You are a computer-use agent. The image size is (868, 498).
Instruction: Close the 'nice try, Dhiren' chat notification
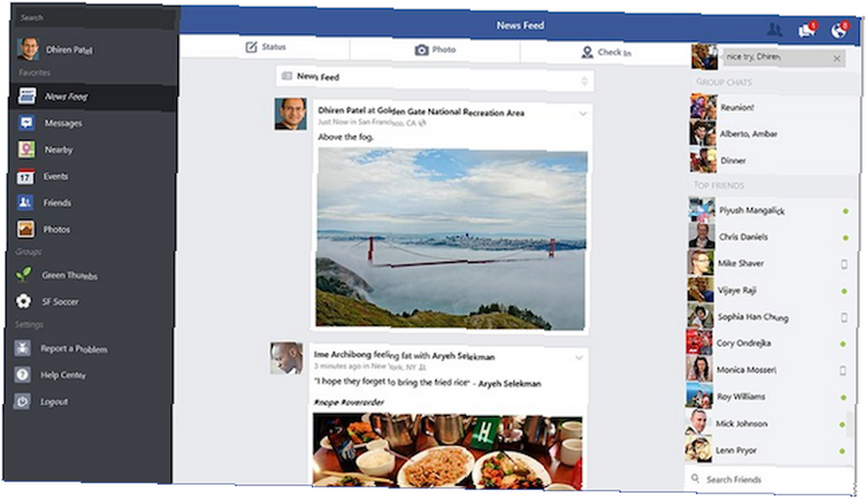(837, 58)
